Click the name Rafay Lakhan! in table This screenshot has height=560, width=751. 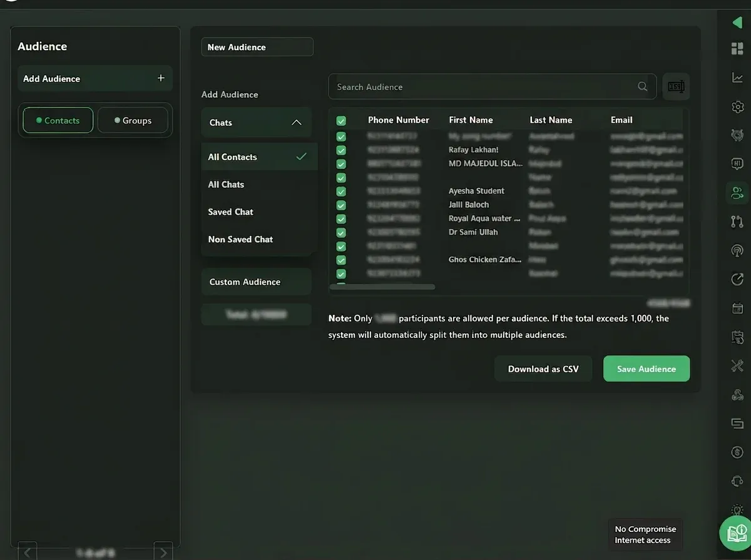click(x=474, y=150)
